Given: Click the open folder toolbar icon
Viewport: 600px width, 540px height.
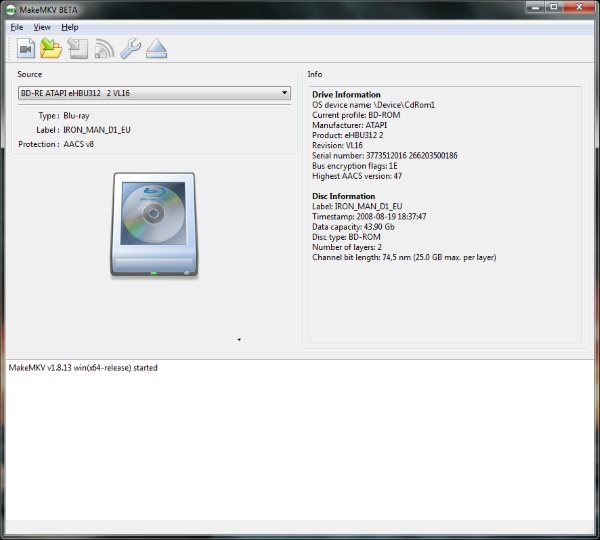Looking at the screenshot, I should (x=51, y=49).
